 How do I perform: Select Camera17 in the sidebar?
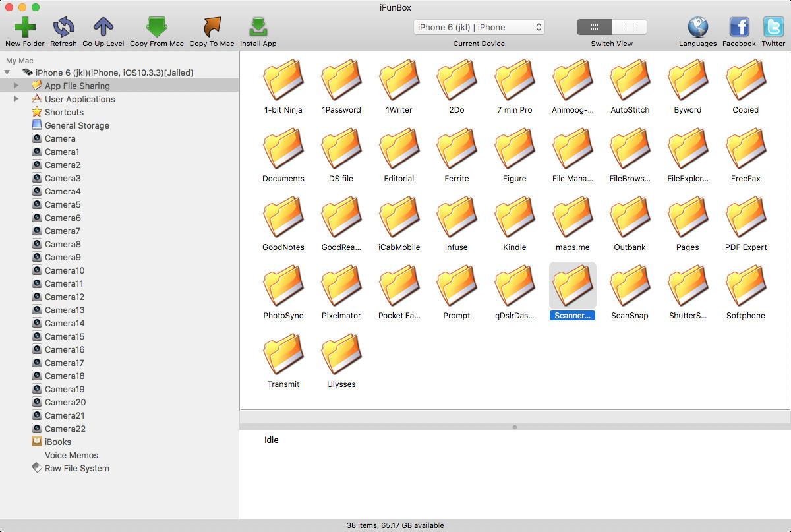click(65, 363)
